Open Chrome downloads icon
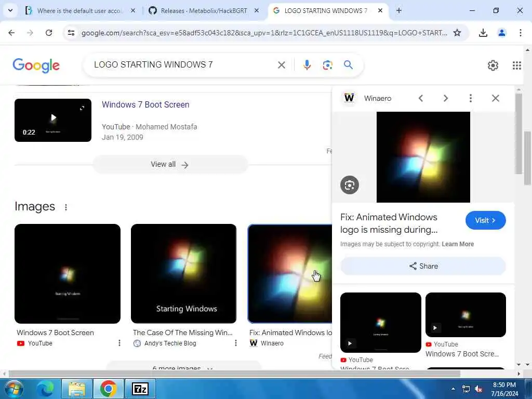Viewport: 532px width, 399px height. [x=483, y=33]
